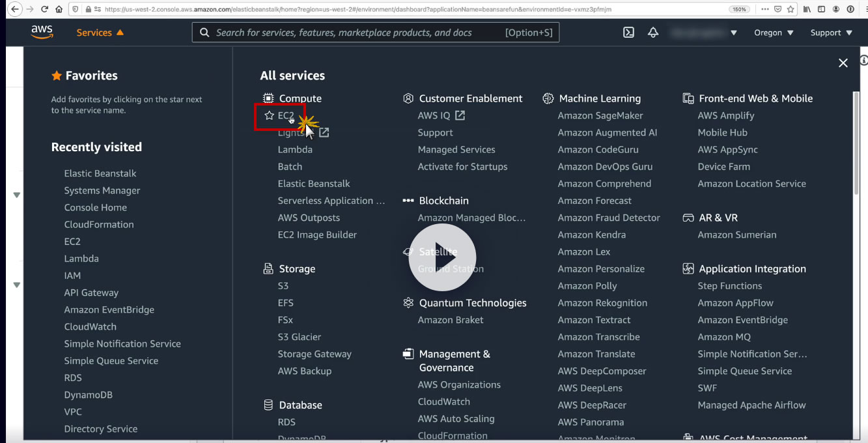Open Amazon Sumerian under AR & VR
The width and height of the screenshot is (868, 443).
point(737,235)
